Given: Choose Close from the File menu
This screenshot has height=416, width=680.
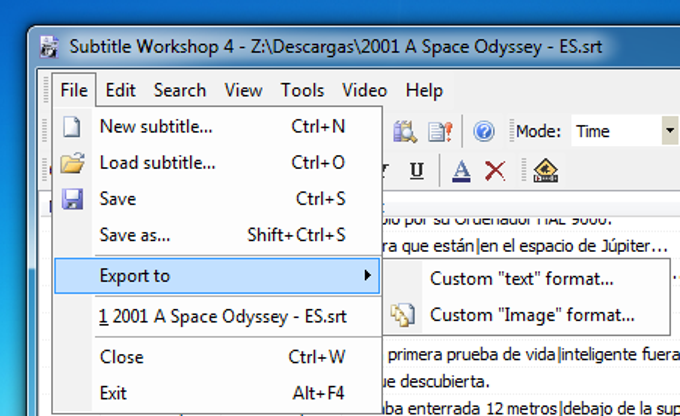Looking at the screenshot, I should point(217,357).
